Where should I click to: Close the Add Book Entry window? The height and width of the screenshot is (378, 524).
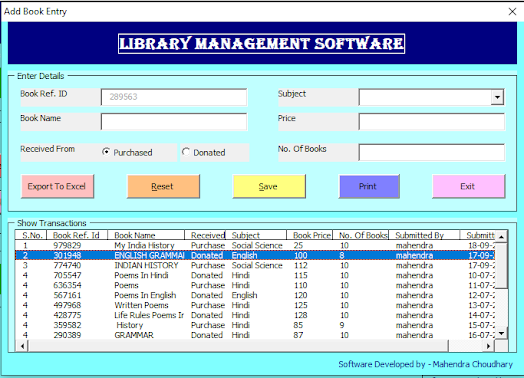coord(512,11)
